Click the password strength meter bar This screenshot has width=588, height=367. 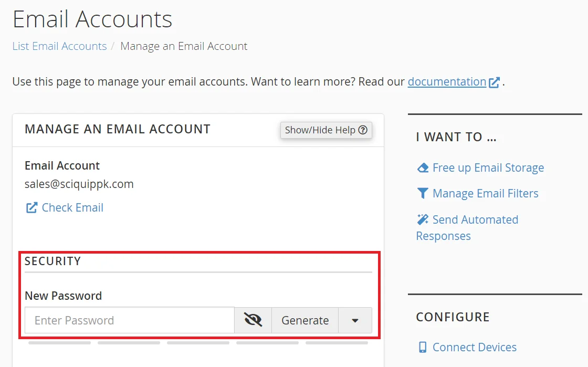pyautogui.click(x=198, y=343)
